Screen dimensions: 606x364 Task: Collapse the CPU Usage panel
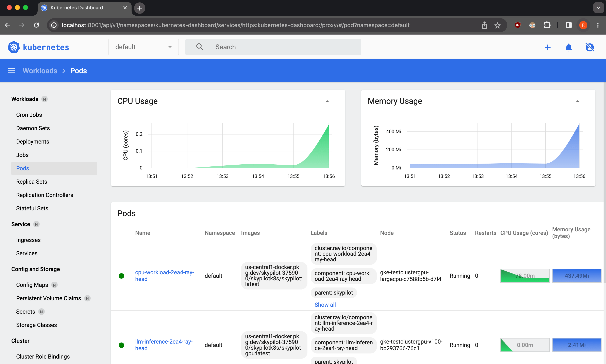(327, 101)
